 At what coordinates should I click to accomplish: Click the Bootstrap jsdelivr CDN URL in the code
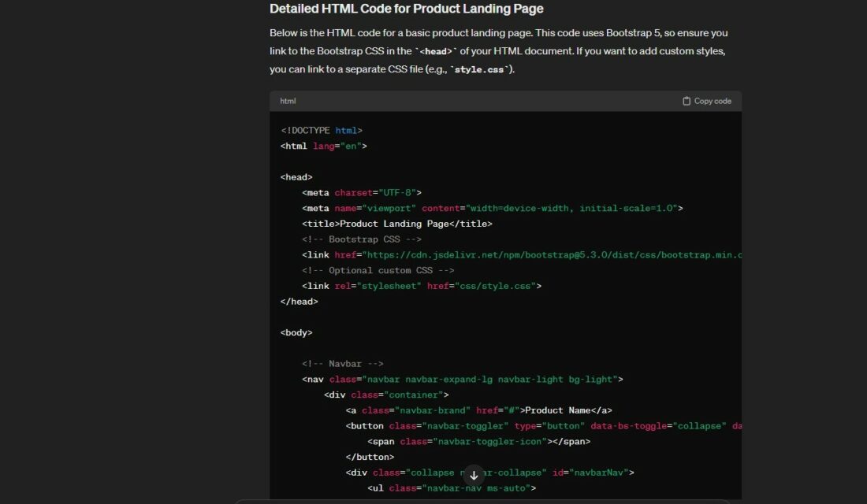(x=552, y=254)
